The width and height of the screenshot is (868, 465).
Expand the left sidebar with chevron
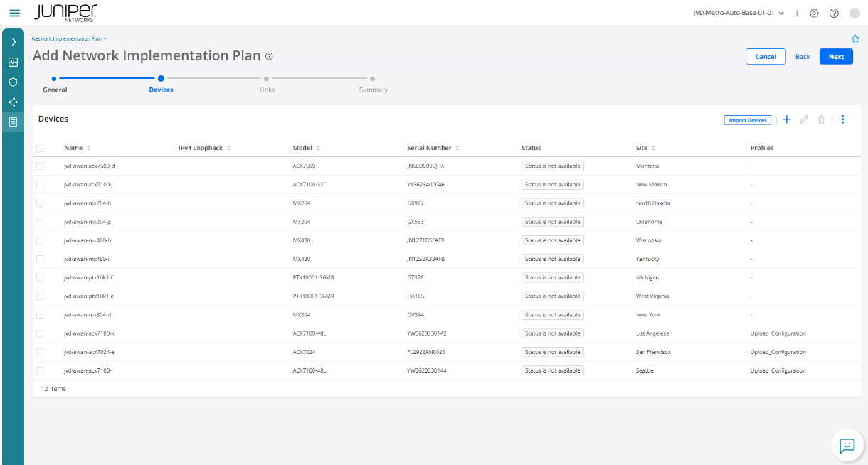click(x=13, y=42)
